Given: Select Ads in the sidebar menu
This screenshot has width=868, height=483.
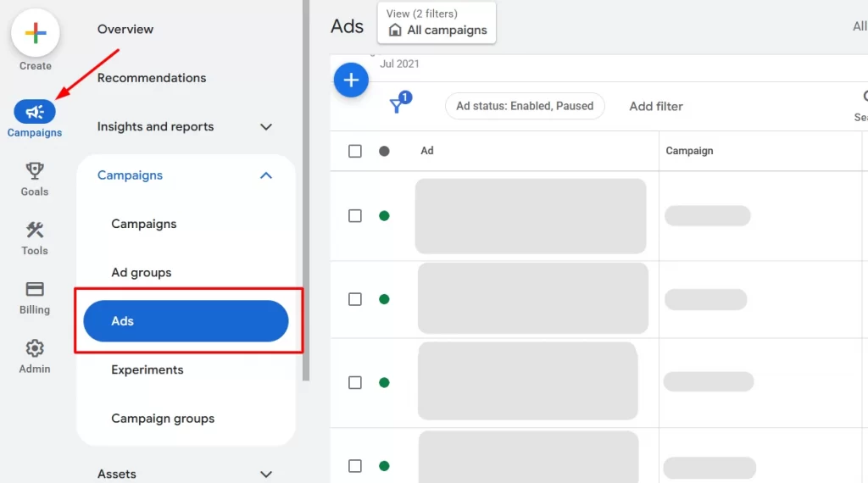Looking at the screenshot, I should click(186, 321).
